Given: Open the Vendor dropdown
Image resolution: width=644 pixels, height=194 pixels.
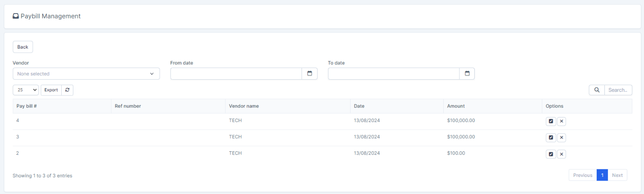Looking at the screenshot, I should point(86,73).
